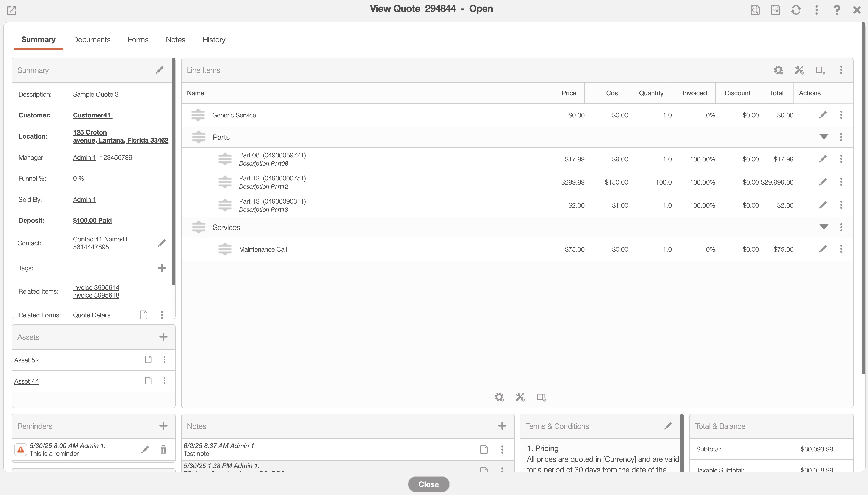Click the Summary panel vertical scrollbar
Viewport: 868px width, 495px height.
(x=173, y=170)
